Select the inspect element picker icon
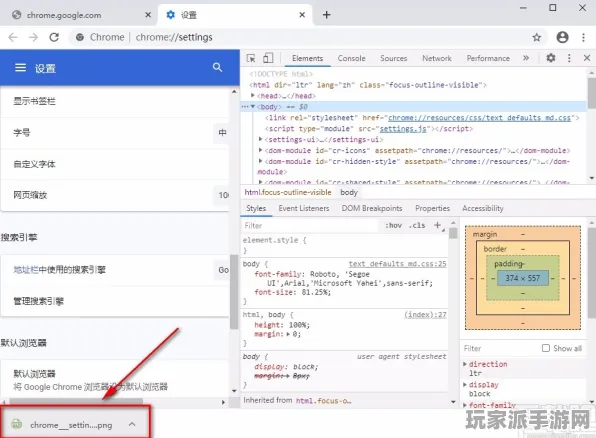 251,58
